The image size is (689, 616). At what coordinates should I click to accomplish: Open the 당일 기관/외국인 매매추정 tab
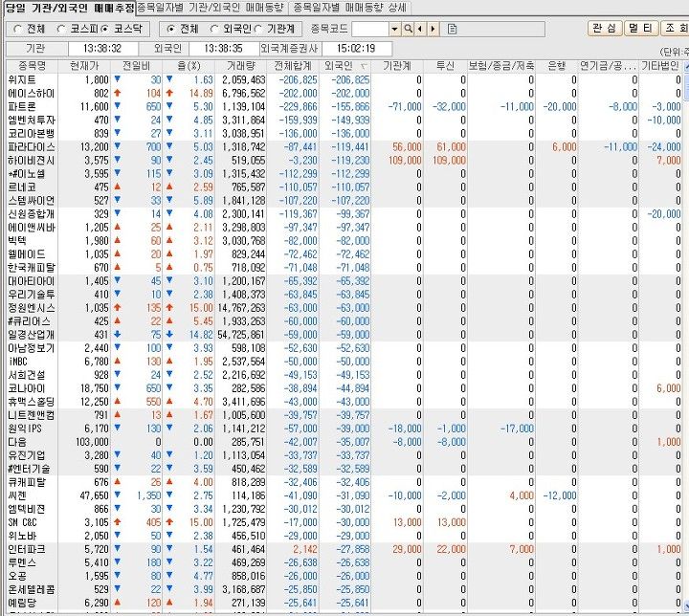click(x=70, y=8)
